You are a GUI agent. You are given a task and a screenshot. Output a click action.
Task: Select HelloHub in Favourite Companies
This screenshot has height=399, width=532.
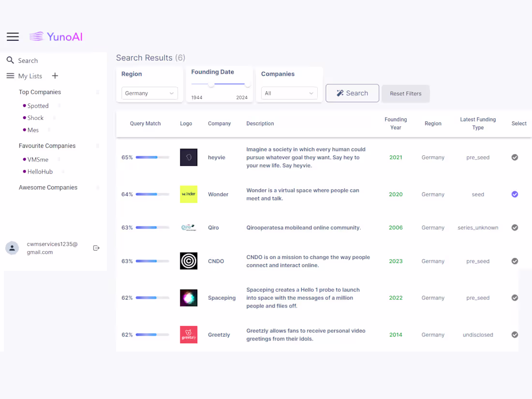pyautogui.click(x=40, y=172)
